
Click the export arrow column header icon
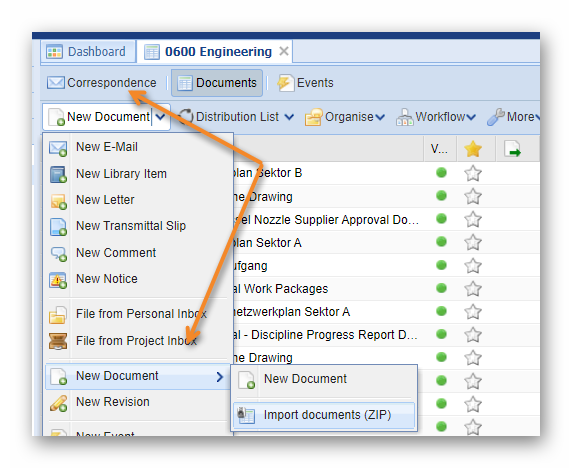tap(512, 149)
